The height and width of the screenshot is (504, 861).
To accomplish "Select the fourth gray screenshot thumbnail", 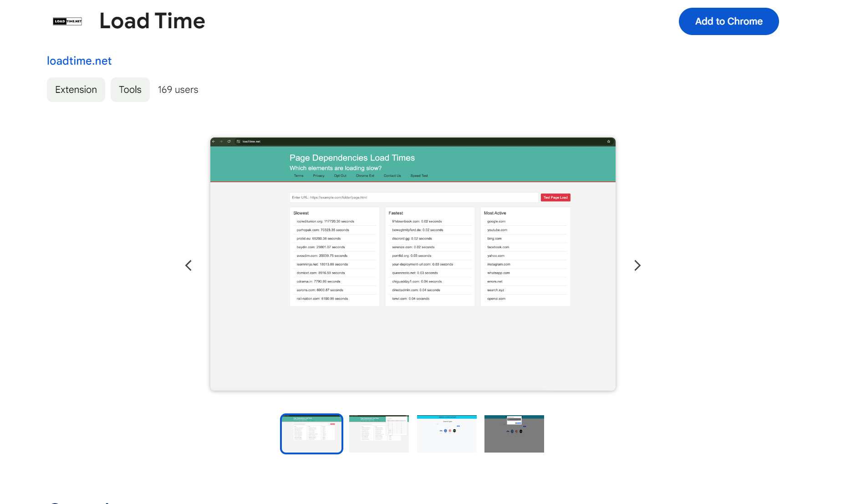I will click(x=514, y=434).
